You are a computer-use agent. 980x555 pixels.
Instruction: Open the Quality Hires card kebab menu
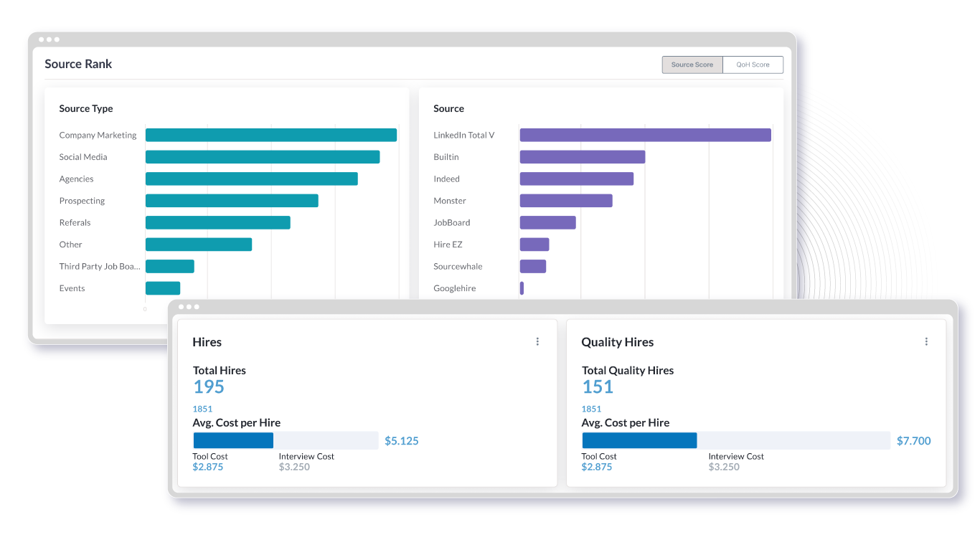(926, 342)
